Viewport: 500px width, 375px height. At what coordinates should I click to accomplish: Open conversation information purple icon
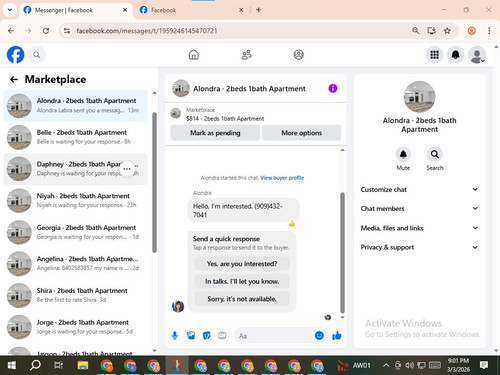(x=333, y=88)
